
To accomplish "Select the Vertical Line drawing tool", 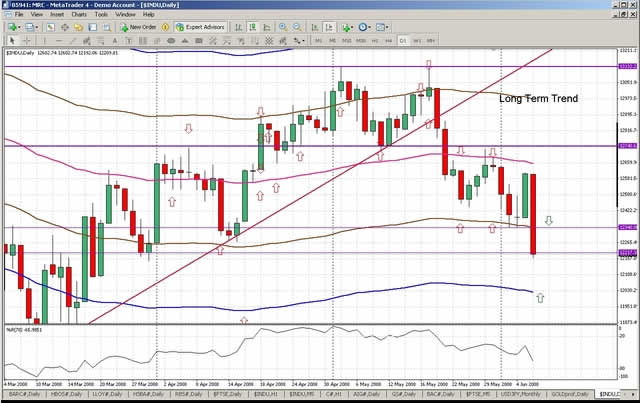I will [44, 40].
